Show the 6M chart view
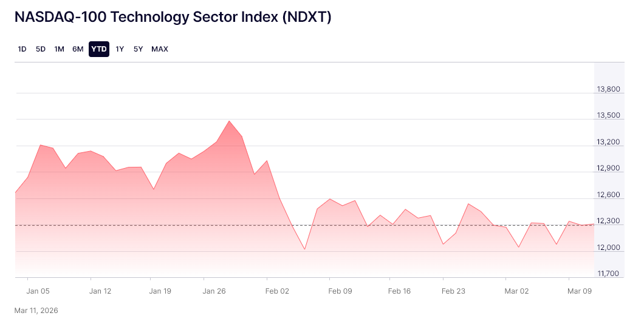The width and height of the screenshot is (644, 327). (x=78, y=49)
